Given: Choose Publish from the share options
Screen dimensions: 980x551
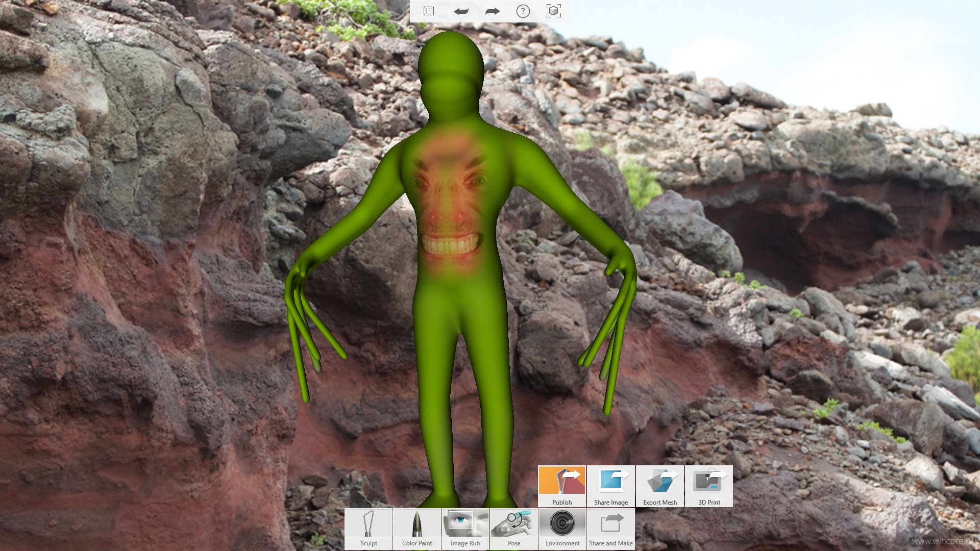Looking at the screenshot, I should [x=562, y=486].
